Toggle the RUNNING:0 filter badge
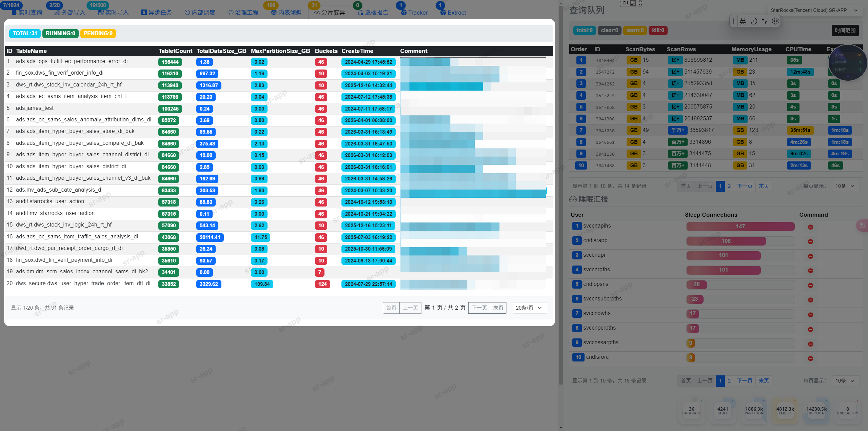Screen dimensions: 868x431 (x=60, y=33)
